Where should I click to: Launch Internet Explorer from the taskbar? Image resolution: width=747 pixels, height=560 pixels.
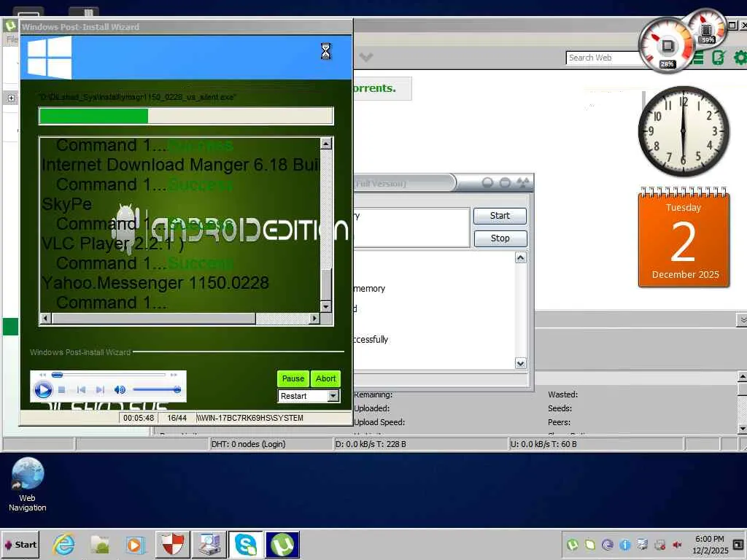(63, 544)
